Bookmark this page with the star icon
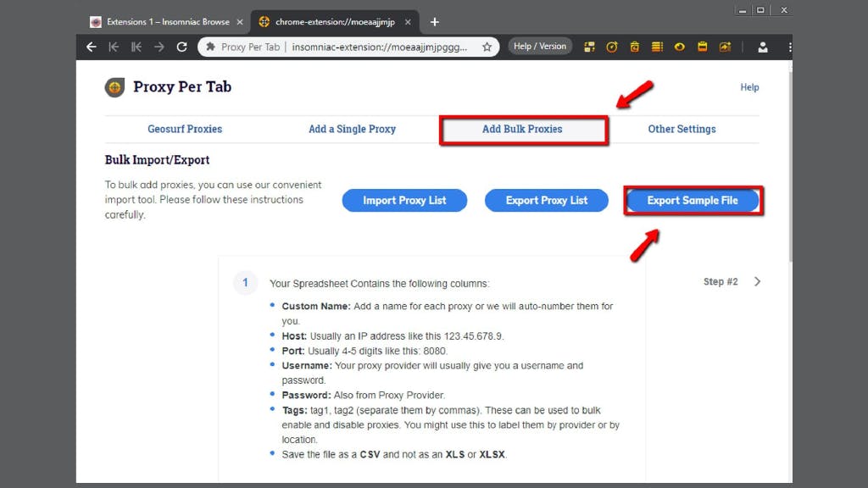 click(487, 47)
